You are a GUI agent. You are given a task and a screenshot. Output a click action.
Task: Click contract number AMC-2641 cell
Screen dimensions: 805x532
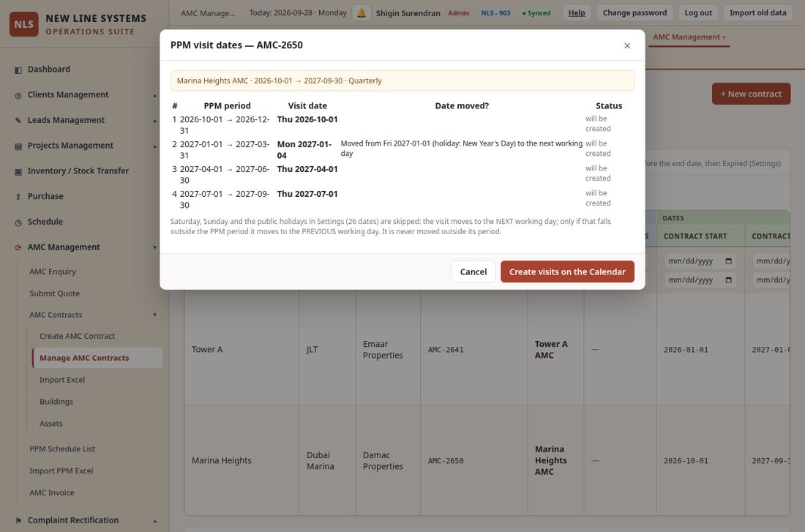tap(446, 350)
